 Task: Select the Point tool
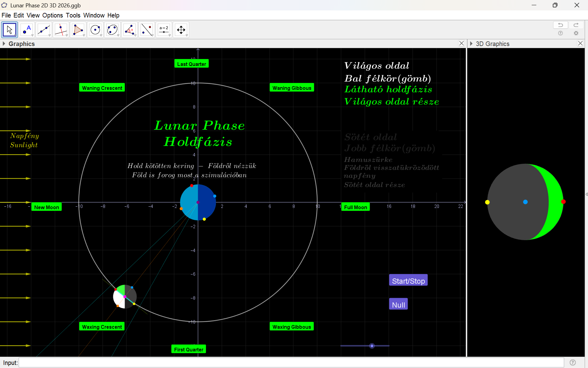(x=27, y=30)
